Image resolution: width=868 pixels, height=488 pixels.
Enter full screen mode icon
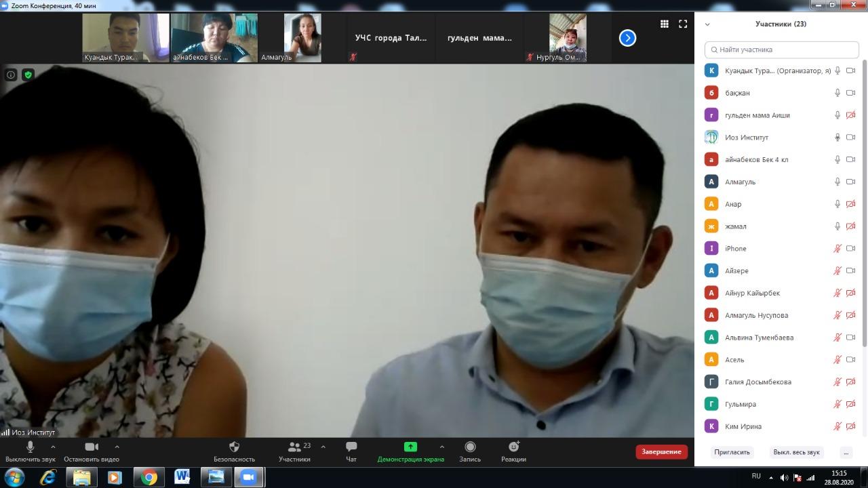click(683, 24)
